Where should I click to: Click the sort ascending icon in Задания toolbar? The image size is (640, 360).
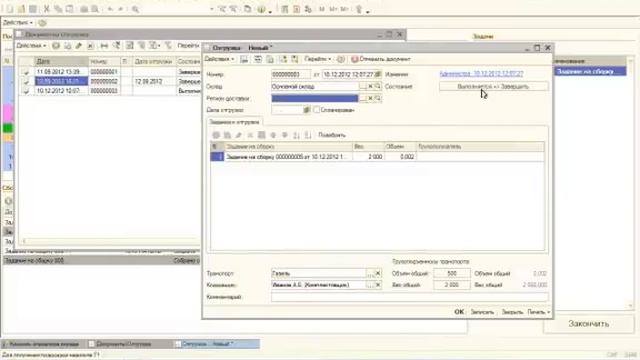[x=297, y=135]
